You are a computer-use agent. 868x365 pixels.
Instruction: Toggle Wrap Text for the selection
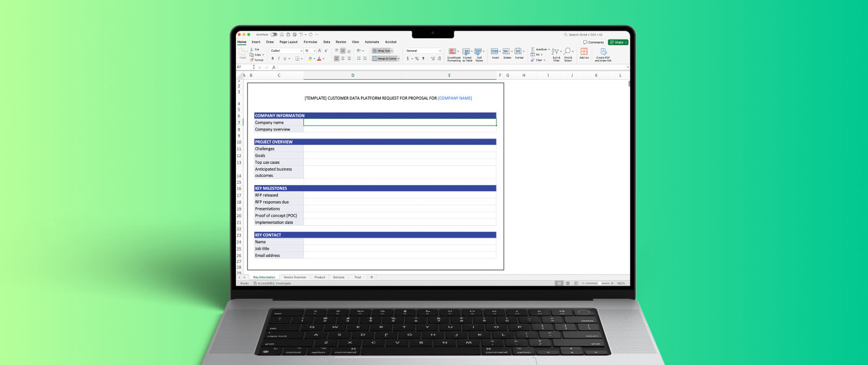pos(382,50)
